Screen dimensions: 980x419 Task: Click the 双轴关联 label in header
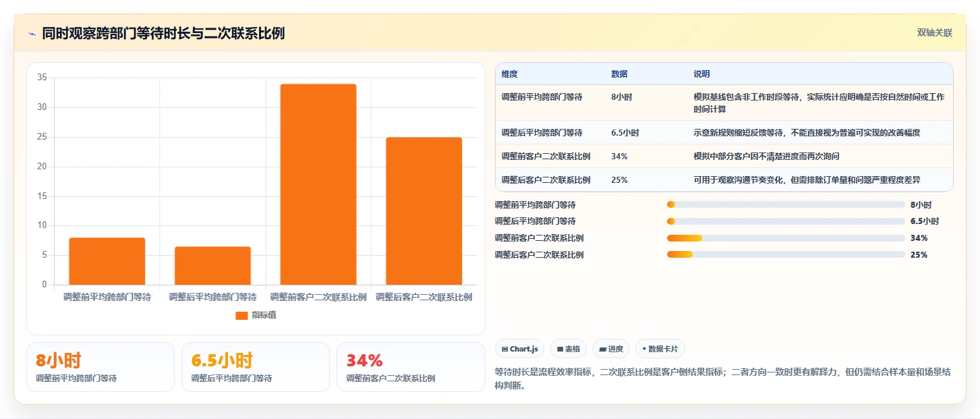(934, 33)
